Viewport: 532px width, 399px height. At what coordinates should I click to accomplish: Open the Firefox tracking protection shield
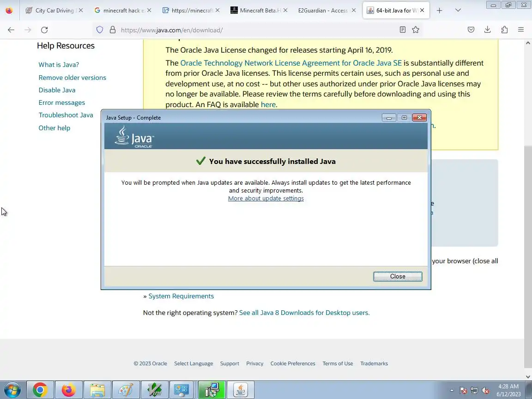click(100, 30)
